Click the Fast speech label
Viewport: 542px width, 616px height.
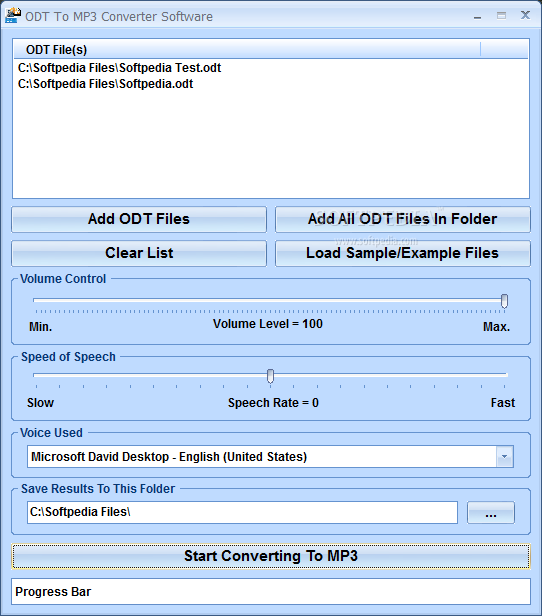click(503, 403)
